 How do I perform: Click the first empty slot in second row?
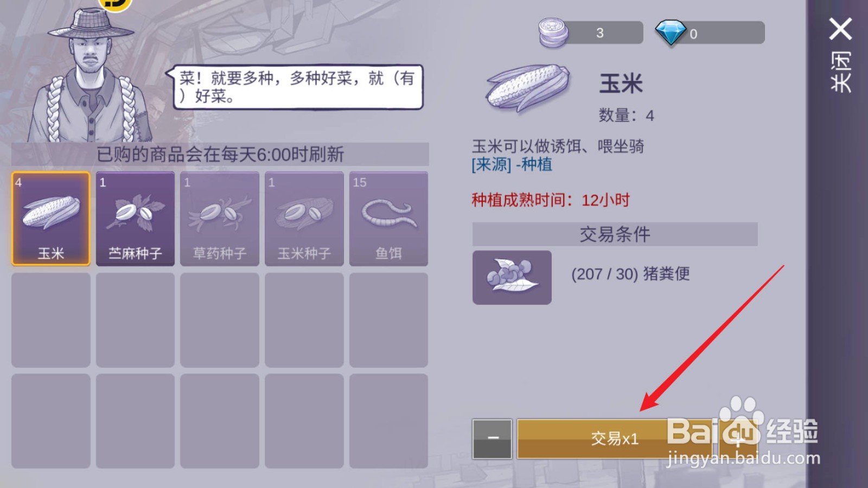(51, 320)
